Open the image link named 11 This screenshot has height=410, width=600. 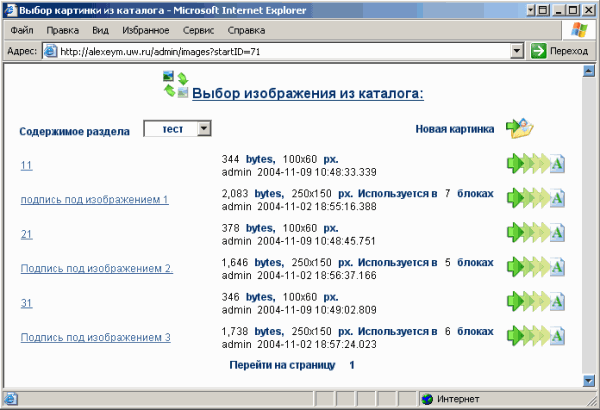(x=27, y=165)
